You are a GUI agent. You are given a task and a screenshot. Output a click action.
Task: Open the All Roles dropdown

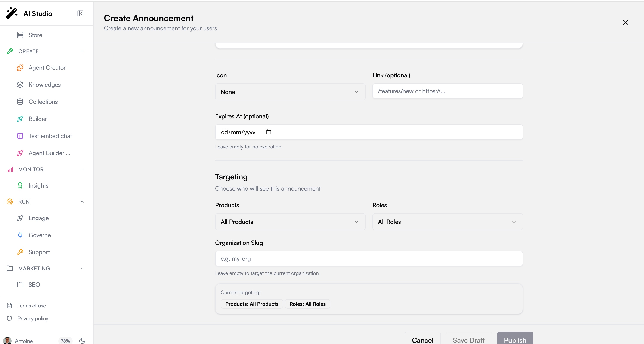(x=448, y=222)
